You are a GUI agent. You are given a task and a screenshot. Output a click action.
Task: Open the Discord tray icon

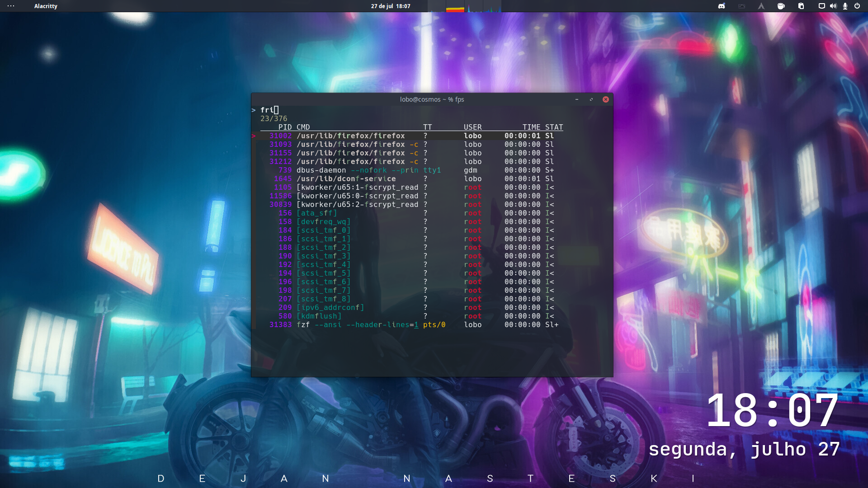722,6
